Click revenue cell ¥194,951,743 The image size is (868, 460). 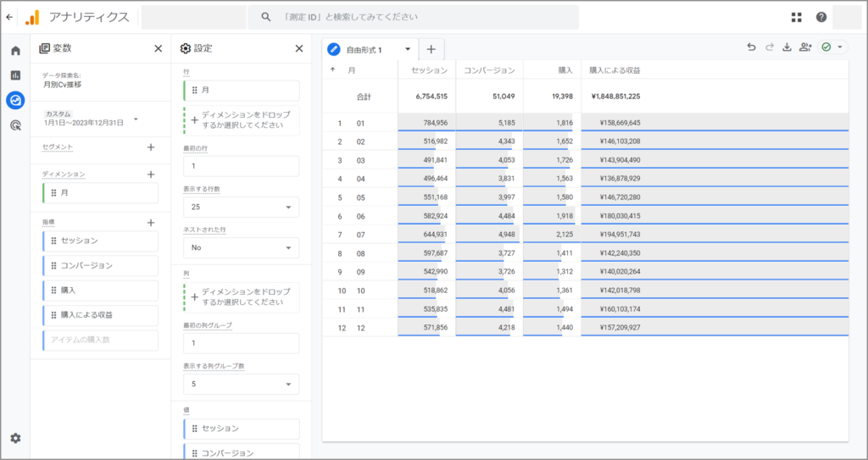point(620,235)
